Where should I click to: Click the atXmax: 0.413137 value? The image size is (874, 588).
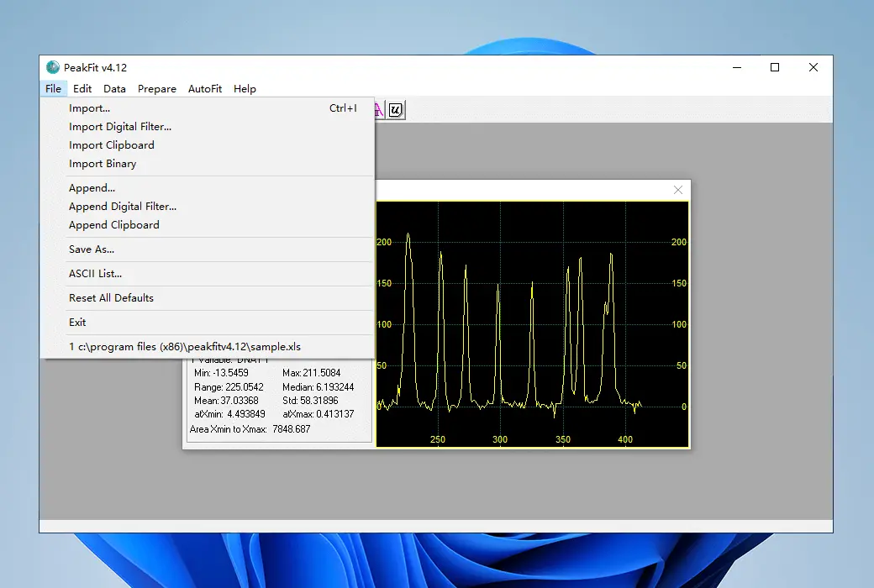tap(319, 414)
